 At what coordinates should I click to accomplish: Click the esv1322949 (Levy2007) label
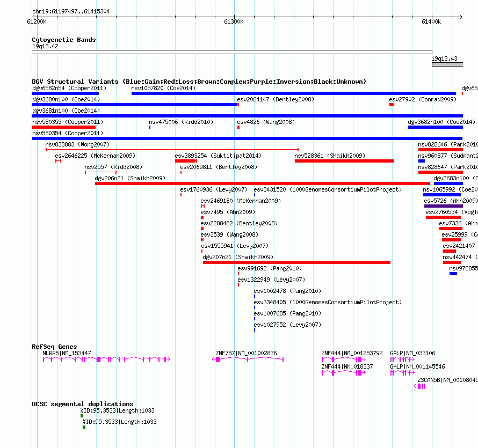271,280
